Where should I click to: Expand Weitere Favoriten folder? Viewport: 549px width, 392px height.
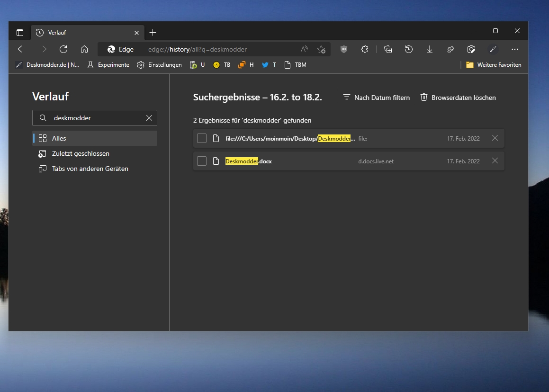(x=494, y=65)
